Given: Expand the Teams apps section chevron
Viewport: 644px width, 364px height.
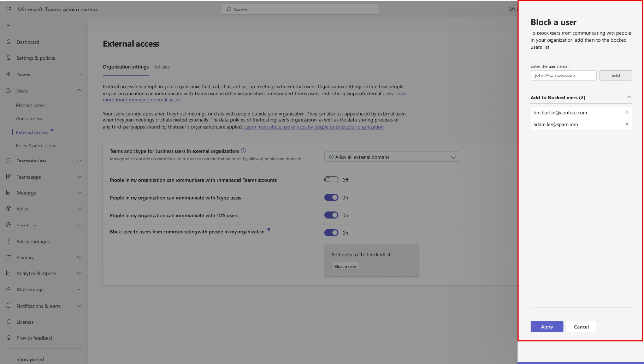Looking at the screenshot, I should pyautogui.click(x=79, y=177).
